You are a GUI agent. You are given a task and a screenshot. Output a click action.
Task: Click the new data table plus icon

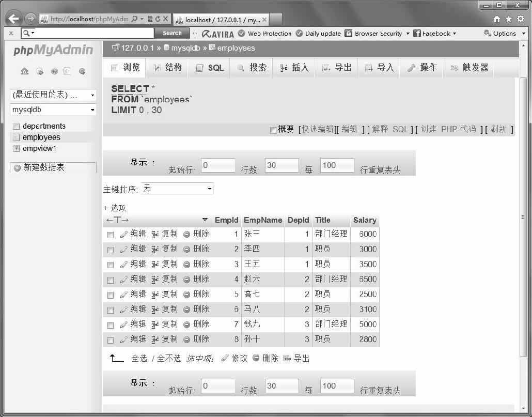pyautogui.click(x=17, y=168)
